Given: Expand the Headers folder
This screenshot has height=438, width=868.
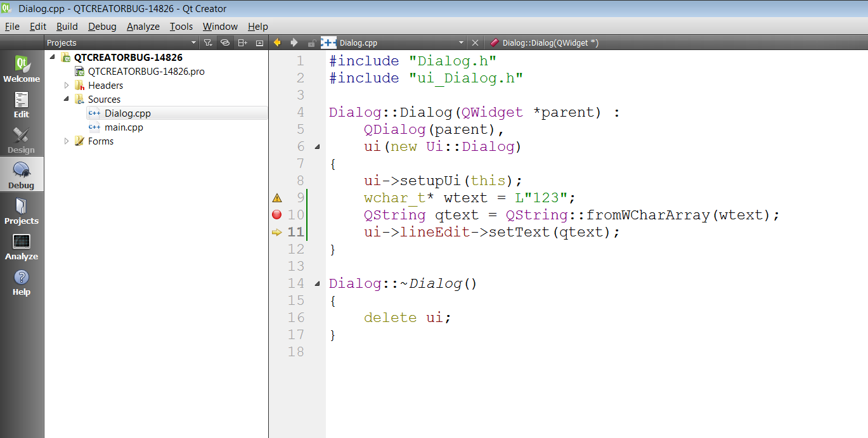Looking at the screenshot, I should [67, 86].
